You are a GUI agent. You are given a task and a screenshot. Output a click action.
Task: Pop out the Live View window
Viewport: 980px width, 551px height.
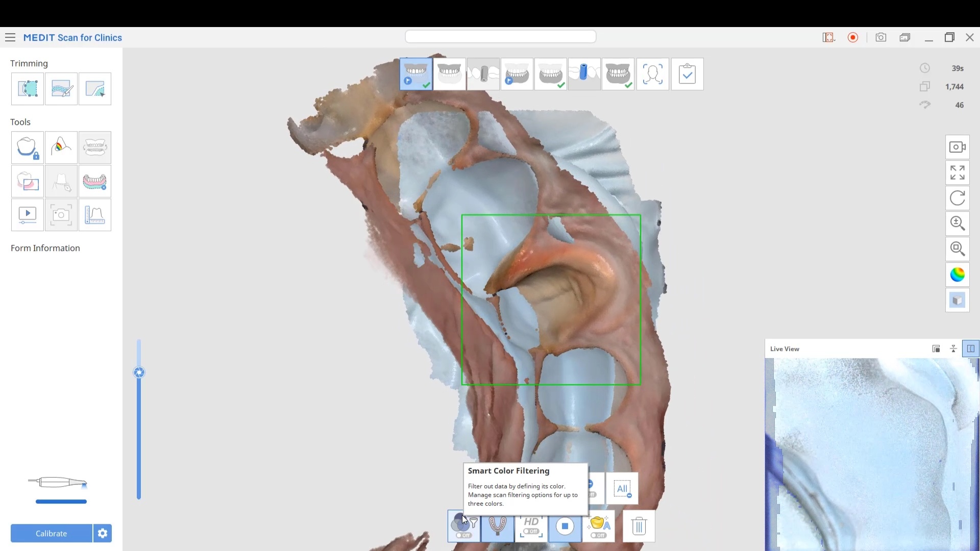pyautogui.click(x=936, y=349)
